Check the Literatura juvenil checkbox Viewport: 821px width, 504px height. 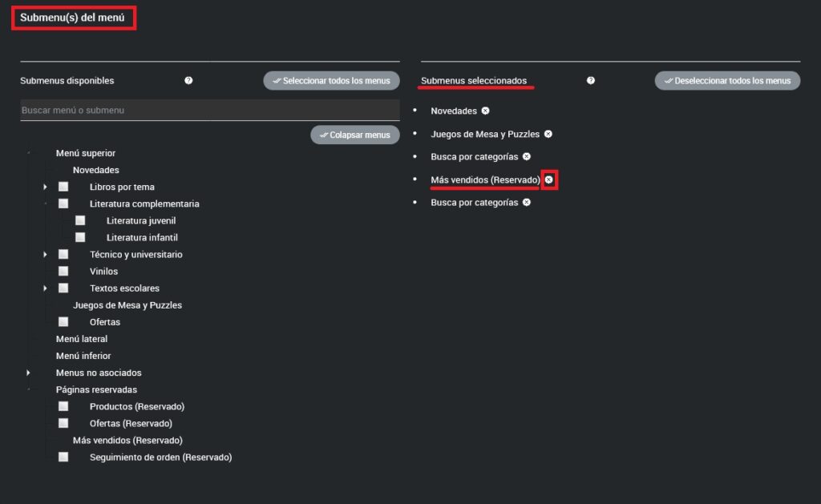tap(80, 220)
